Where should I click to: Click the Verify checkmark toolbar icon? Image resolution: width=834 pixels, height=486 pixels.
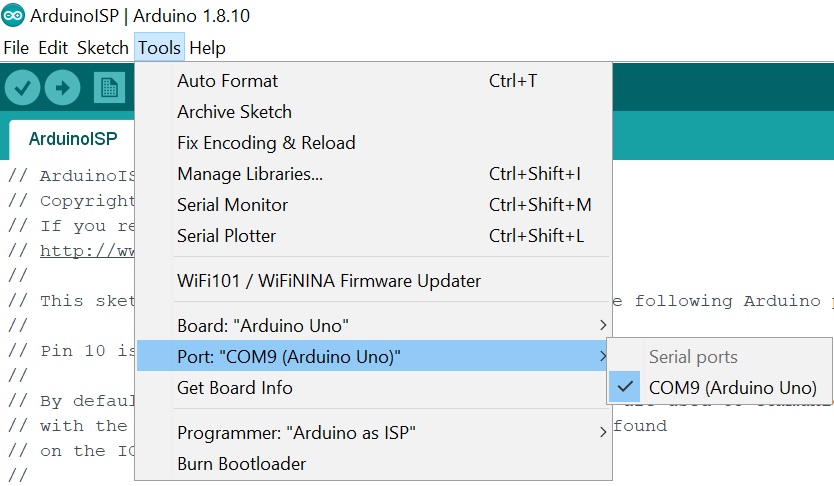point(22,88)
